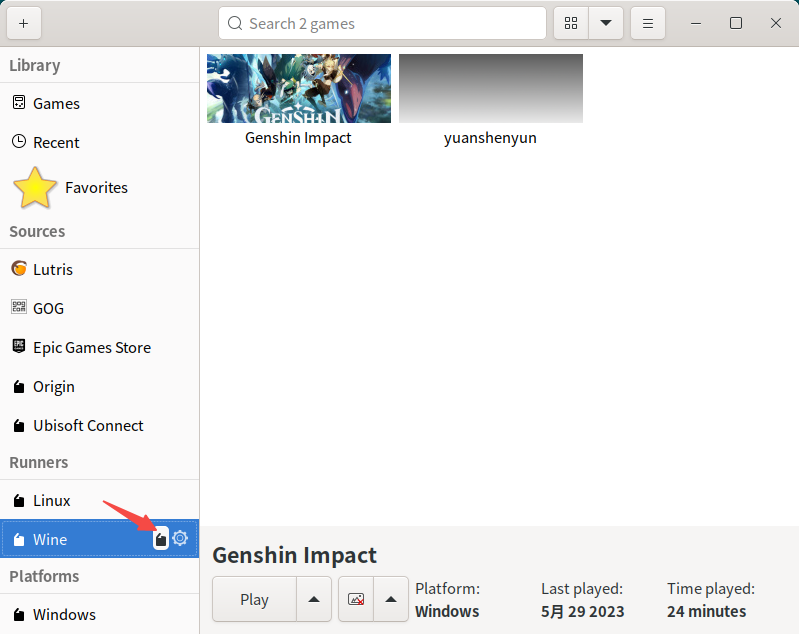Click the Wine manage versions icon
The width and height of the screenshot is (799, 634).
pos(161,539)
